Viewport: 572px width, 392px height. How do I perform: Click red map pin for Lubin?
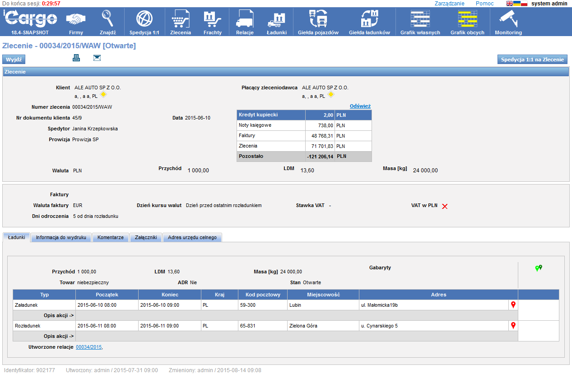point(513,305)
